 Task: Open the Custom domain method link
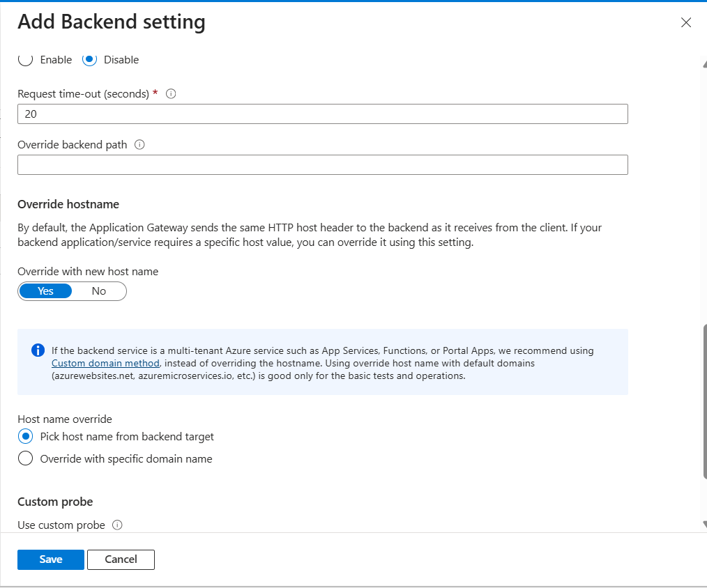(106, 363)
